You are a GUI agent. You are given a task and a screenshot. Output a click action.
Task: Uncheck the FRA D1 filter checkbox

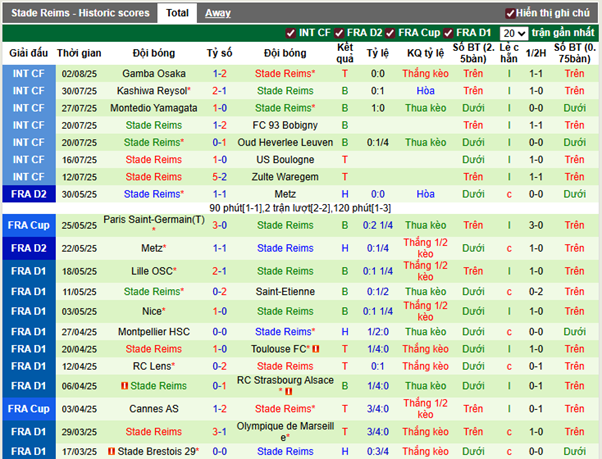[x=448, y=33]
